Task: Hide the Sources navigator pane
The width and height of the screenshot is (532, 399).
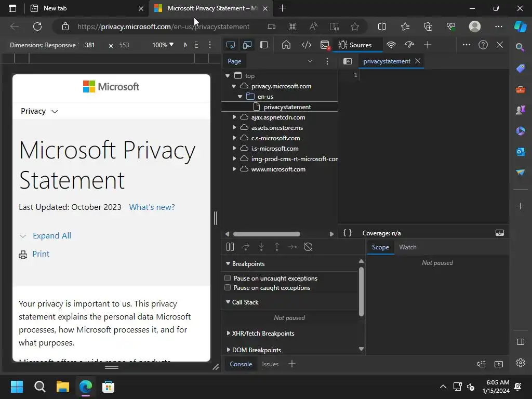Action: pos(348,61)
